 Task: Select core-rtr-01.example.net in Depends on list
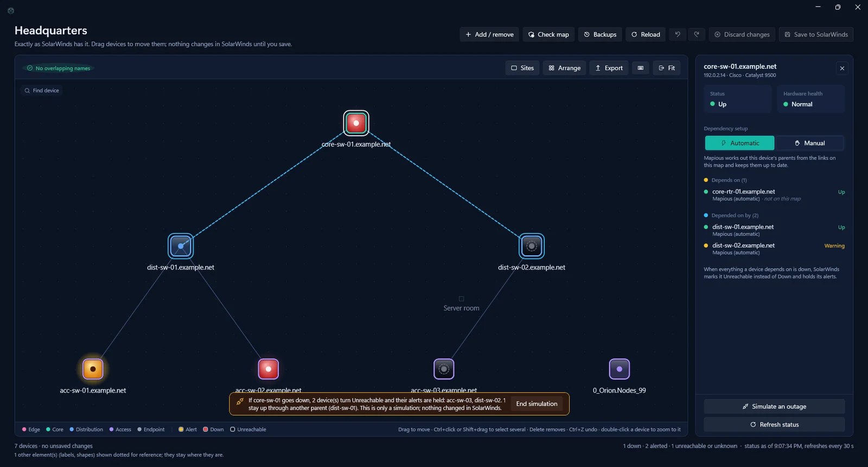774,195
